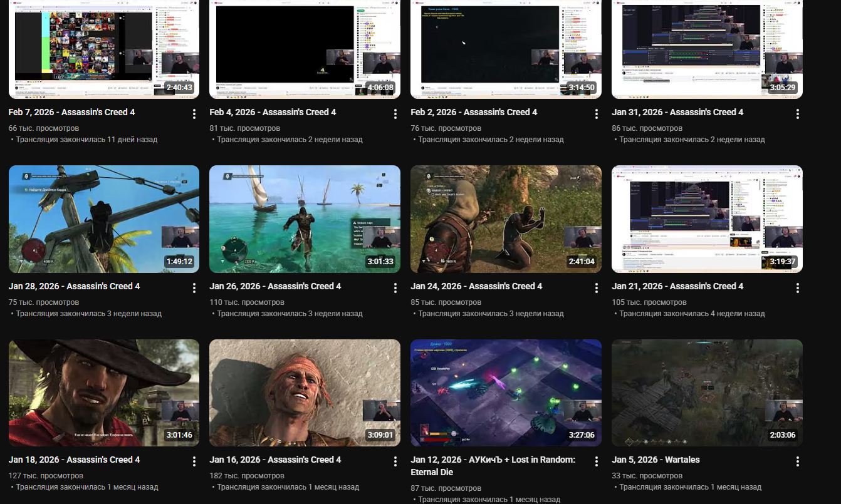Viewport: 841px width, 504px height.
Task: Play the Jan 31, 2026 stream thumbnail
Action: (x=707, y=49)
